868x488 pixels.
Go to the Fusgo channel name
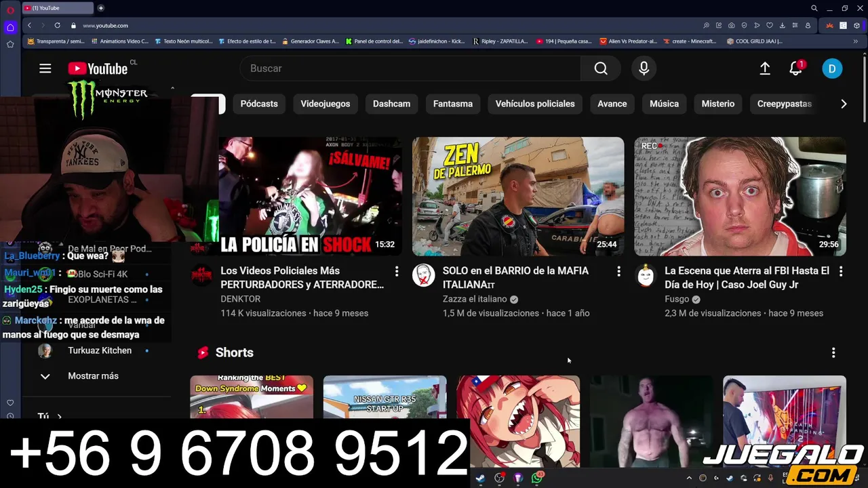pos(677,299)
